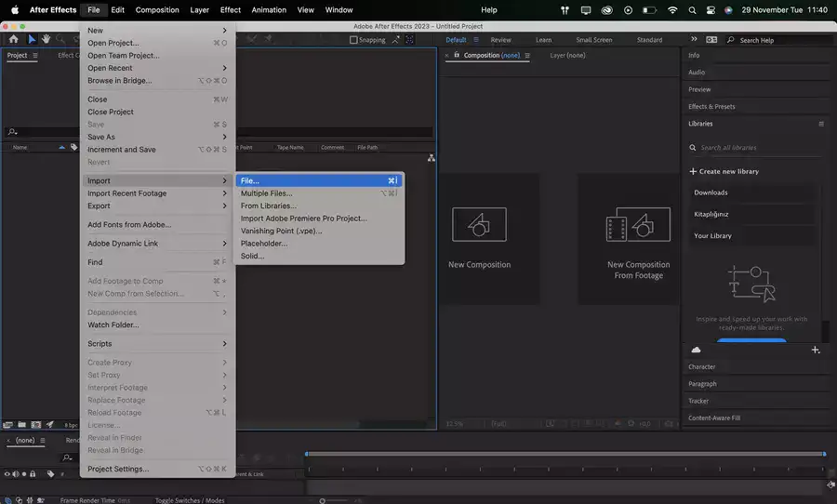This screenshot has width=837, height=504.
Task: Open the Composition panel menu icon
Action: pos(527,55)
